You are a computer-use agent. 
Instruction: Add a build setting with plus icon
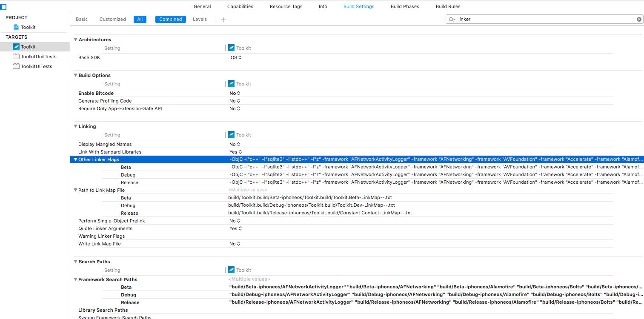point(223,20)
